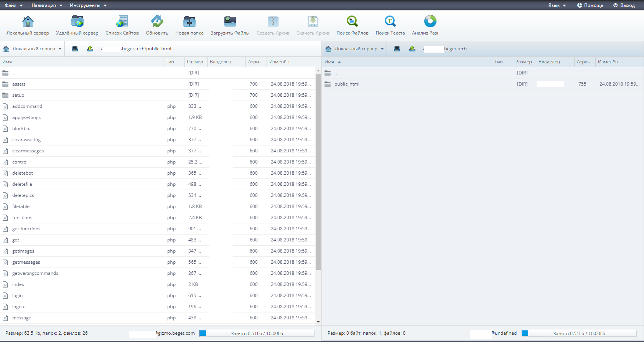Click the Upload Files (Загрузить Файлы) icon
The image size is (644, 342).
pos(230,21)
